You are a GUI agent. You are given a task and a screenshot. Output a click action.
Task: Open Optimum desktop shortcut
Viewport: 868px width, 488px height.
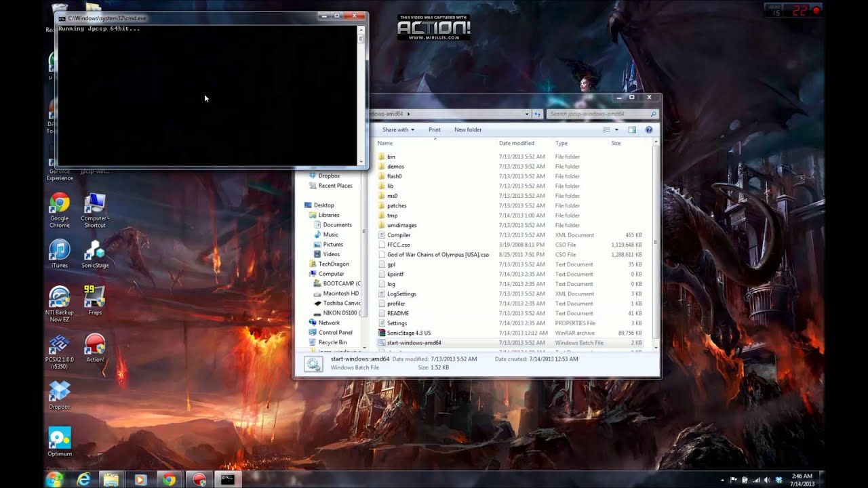(x=59, y=442)
